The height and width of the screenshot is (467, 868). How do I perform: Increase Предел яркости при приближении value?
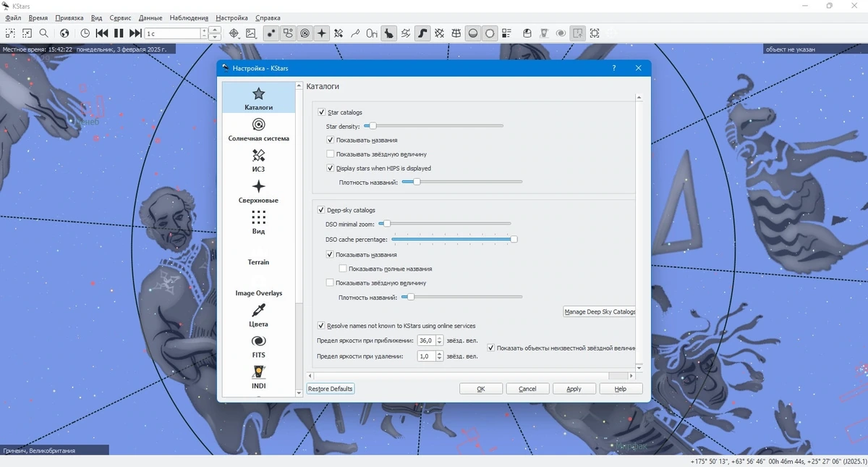(439, 337)
